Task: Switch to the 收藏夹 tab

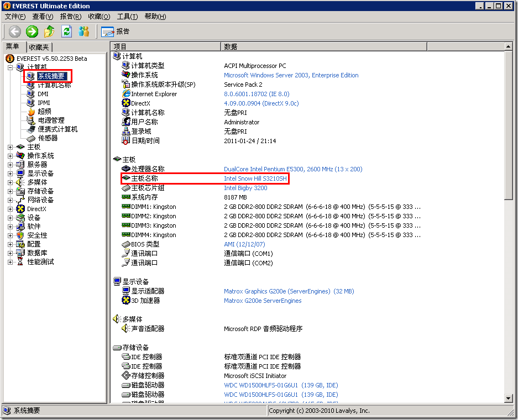Action: coord(39,47)
